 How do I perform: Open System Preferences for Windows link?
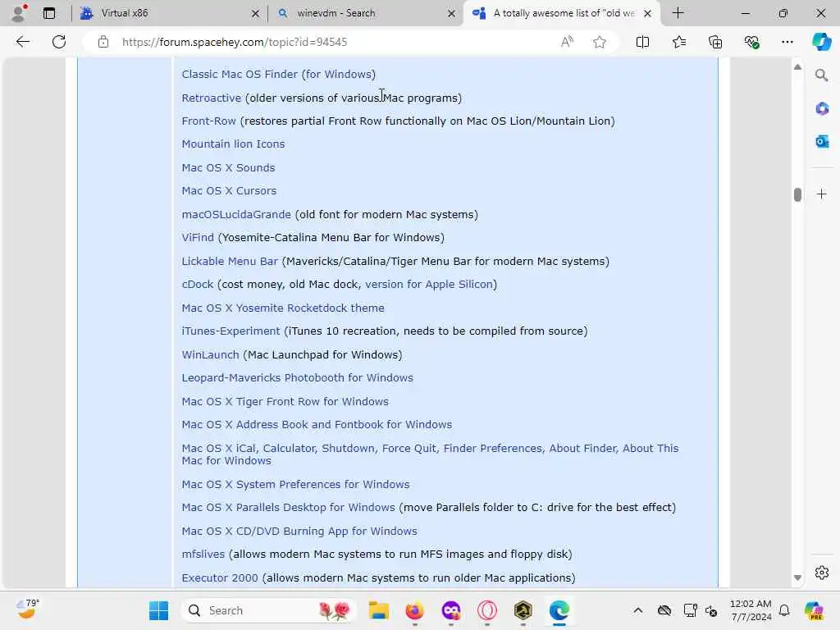295,484
